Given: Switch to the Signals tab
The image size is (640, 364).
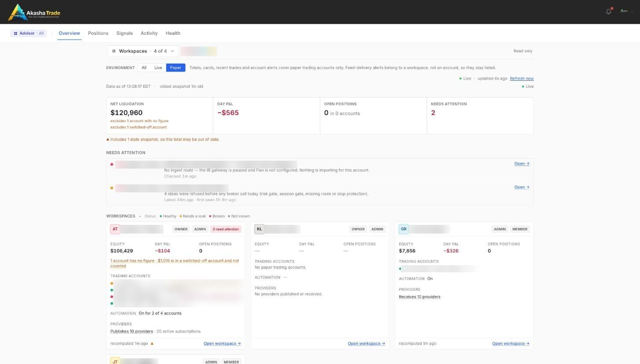Looking at the screenshot, I should click(x=124, y=33).
